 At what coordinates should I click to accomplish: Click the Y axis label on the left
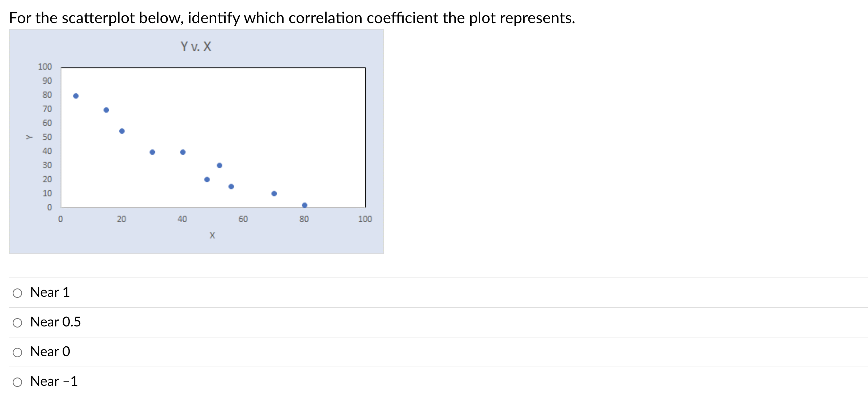click(x=30, y=137)
